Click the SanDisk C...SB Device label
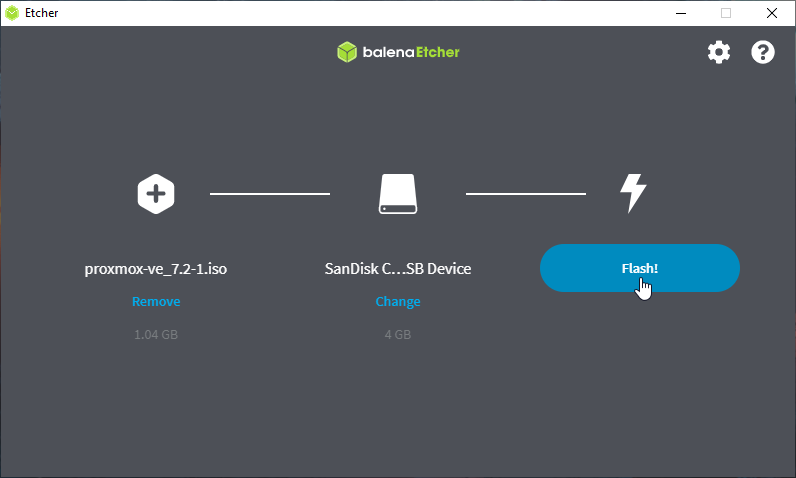The height and width of the screenshot is (478, 796). [x=398, y=268]
